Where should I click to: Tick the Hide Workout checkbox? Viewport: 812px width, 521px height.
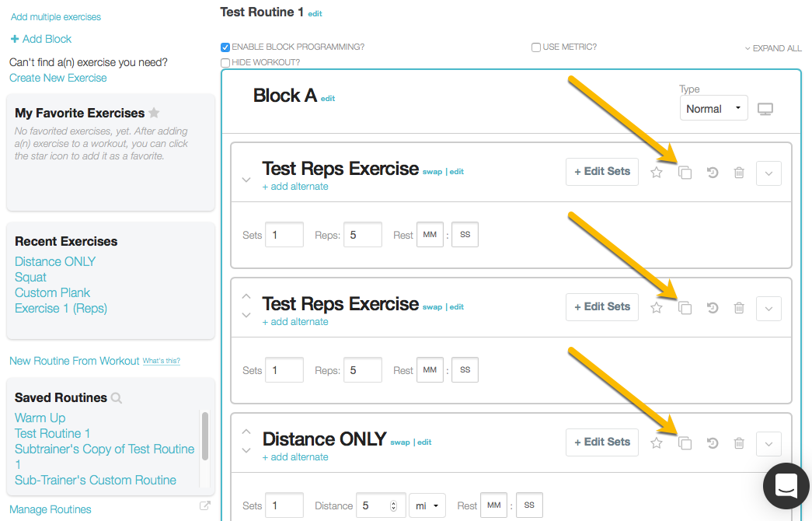tap(225, 63)
